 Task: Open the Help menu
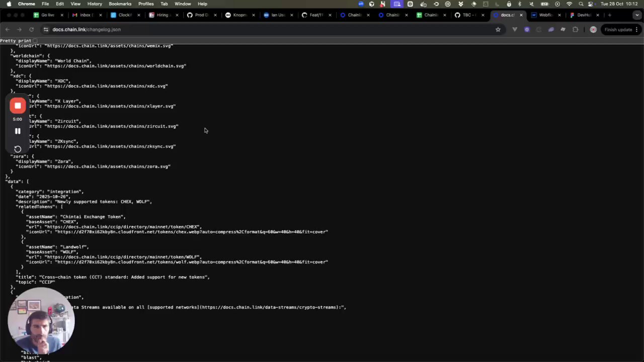click(202, 4)
